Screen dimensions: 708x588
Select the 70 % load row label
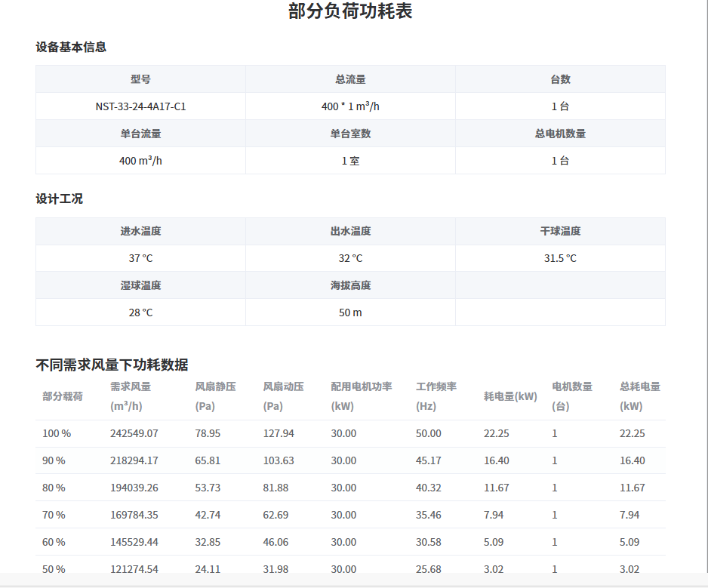[x=54, y=515]
